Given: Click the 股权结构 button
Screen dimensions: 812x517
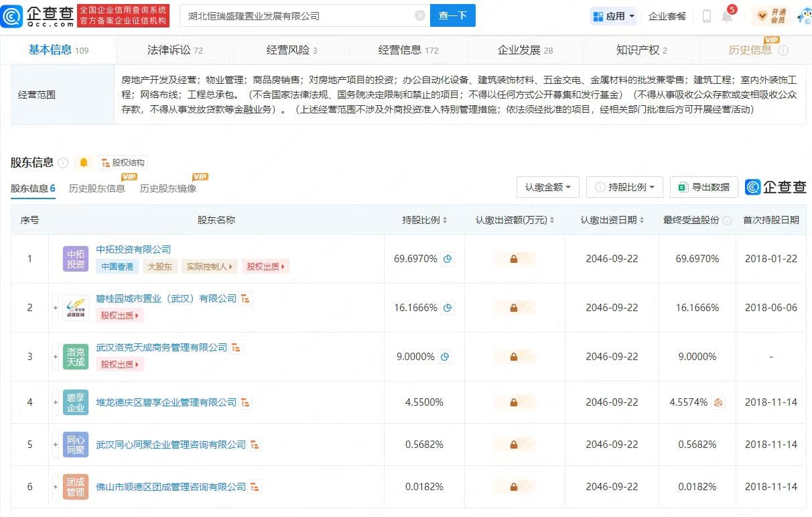Looking at the screenshot, I should [x=123, y=162].
